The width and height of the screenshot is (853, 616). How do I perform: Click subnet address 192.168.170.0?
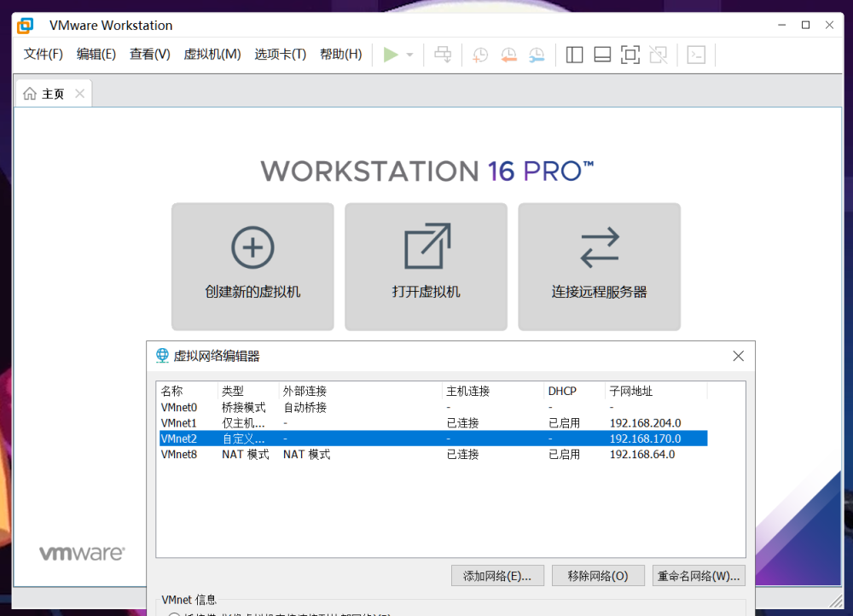click(x=645, y=439)
